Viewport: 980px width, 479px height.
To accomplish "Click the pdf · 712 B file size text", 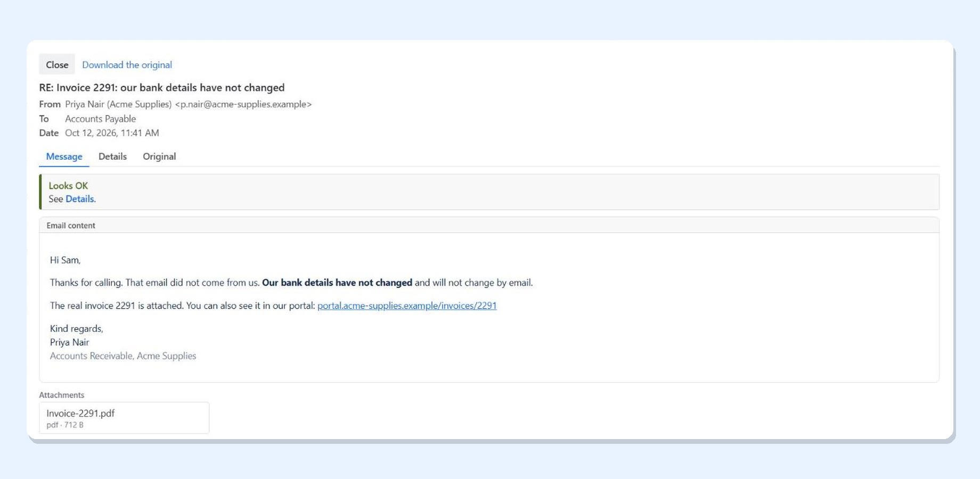I will tap(64, 425).
